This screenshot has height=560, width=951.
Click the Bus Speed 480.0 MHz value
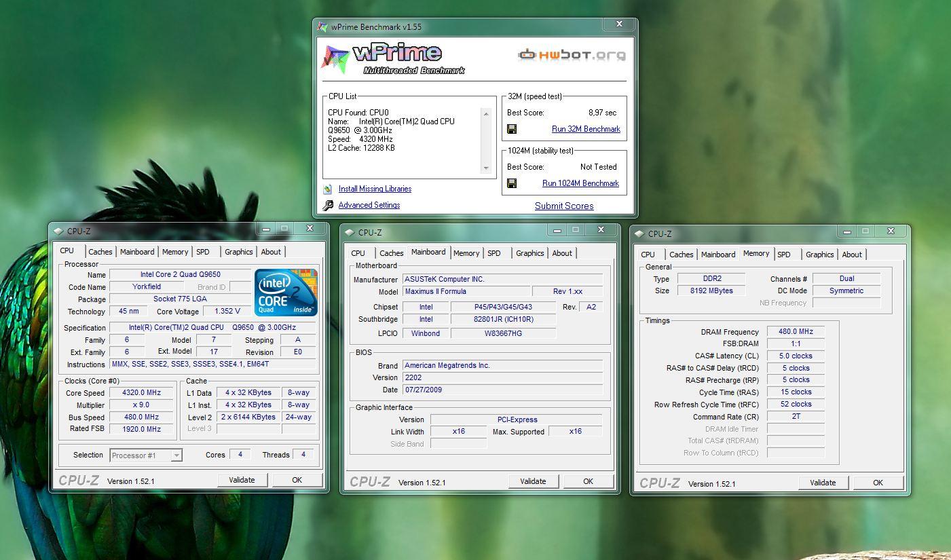click(141, 417)
